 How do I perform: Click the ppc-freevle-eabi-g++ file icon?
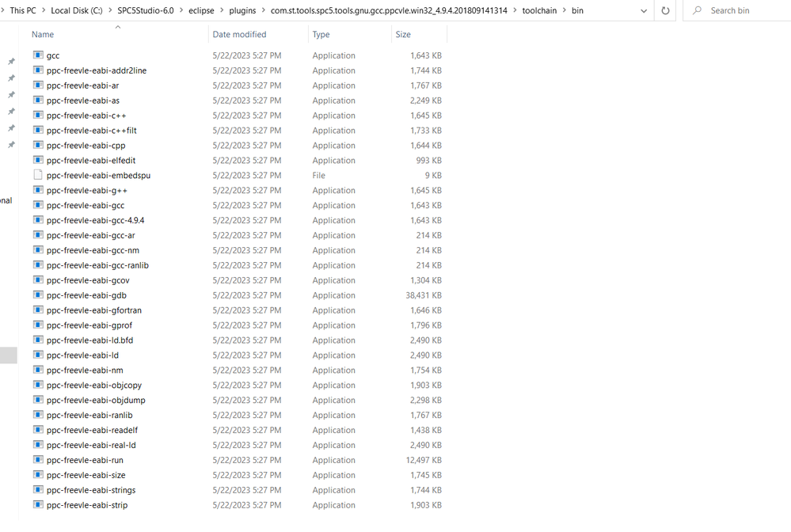point(38,190)
